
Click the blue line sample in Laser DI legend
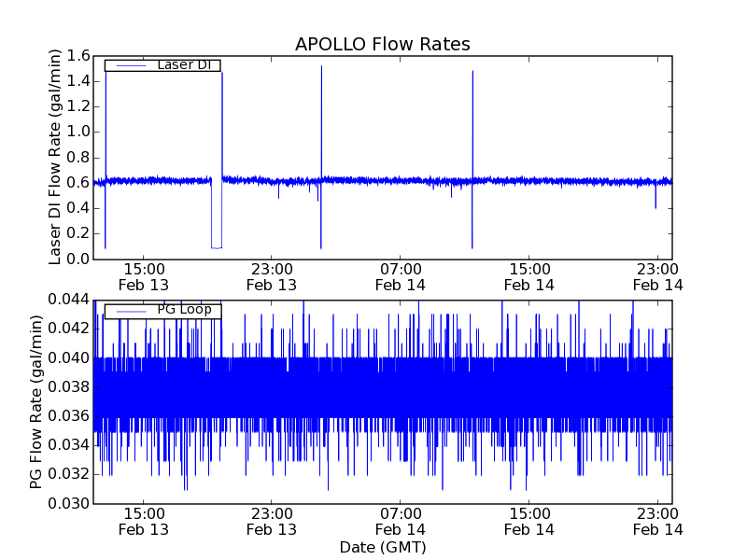130,65
